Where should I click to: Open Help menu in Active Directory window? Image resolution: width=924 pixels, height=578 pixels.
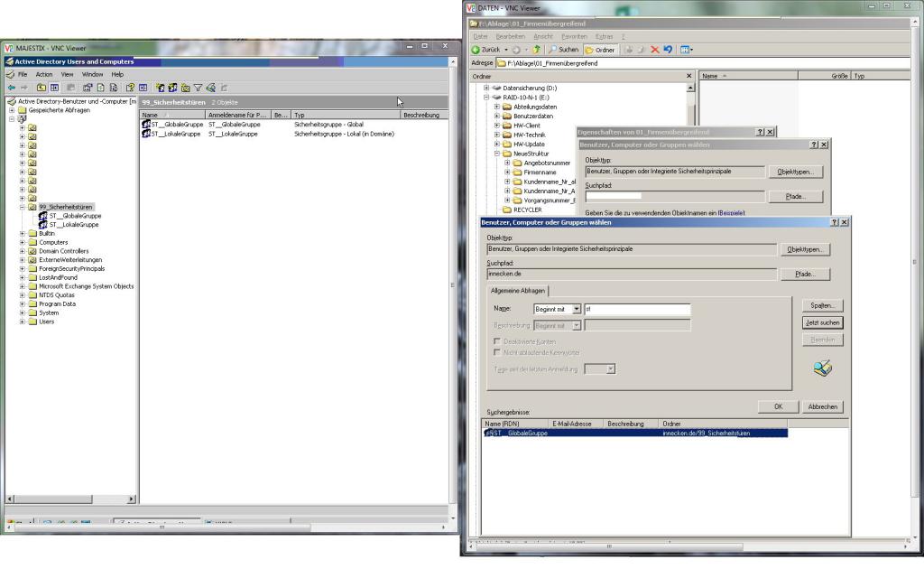117,74
